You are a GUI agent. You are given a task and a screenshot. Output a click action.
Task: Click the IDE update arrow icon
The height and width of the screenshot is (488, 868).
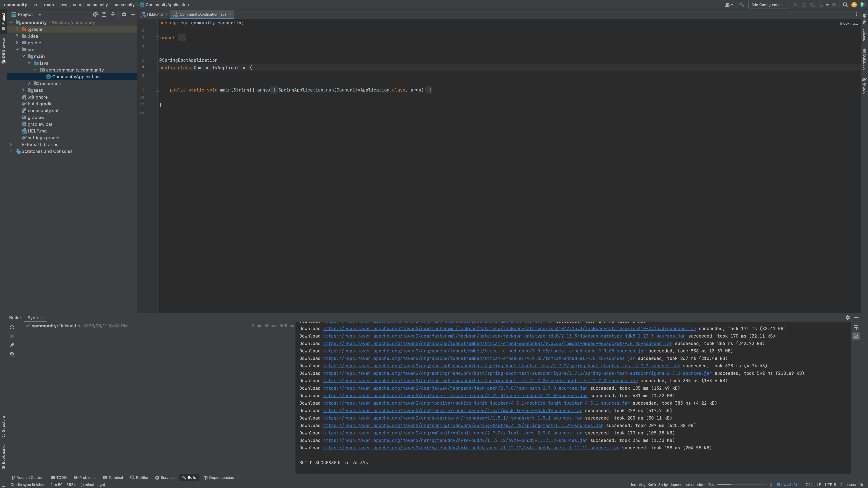(854, 5)
